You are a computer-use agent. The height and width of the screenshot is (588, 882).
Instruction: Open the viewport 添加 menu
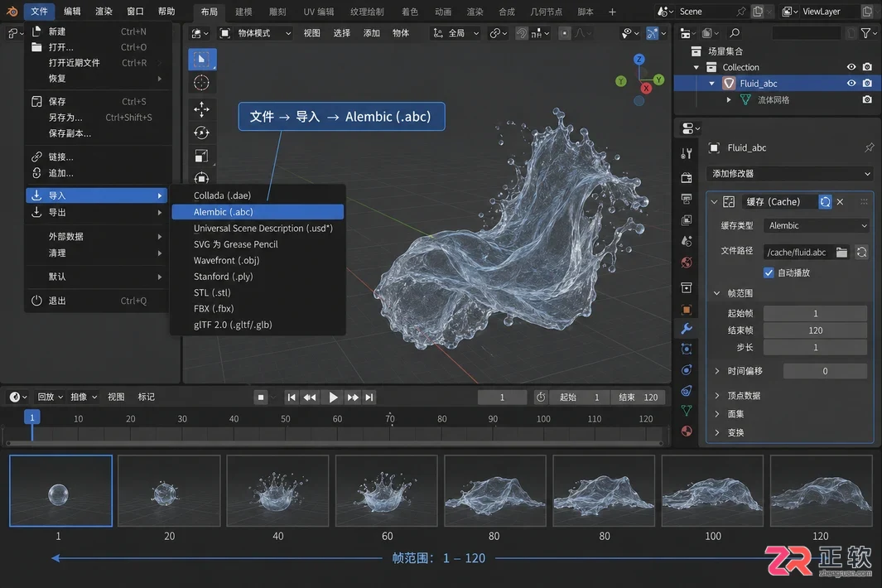371,33
